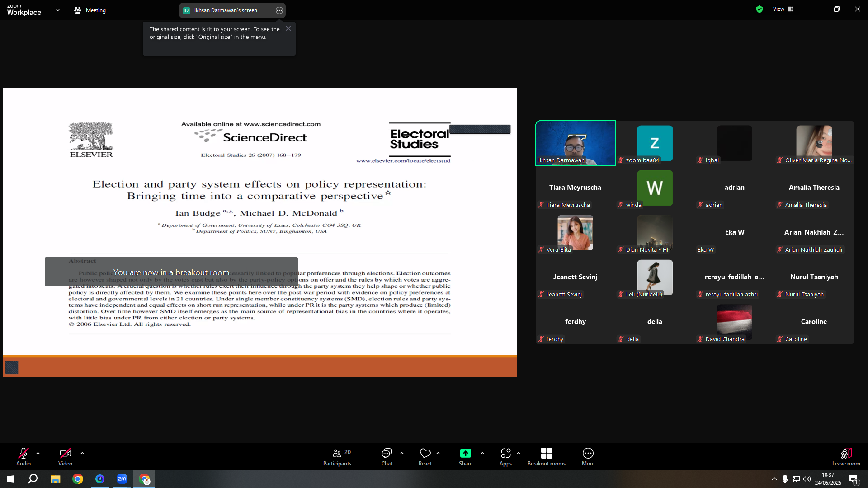Screen dimensions: 868x488
Task: Select Dian Novita - HI participant tile
Action: [655, 232]
